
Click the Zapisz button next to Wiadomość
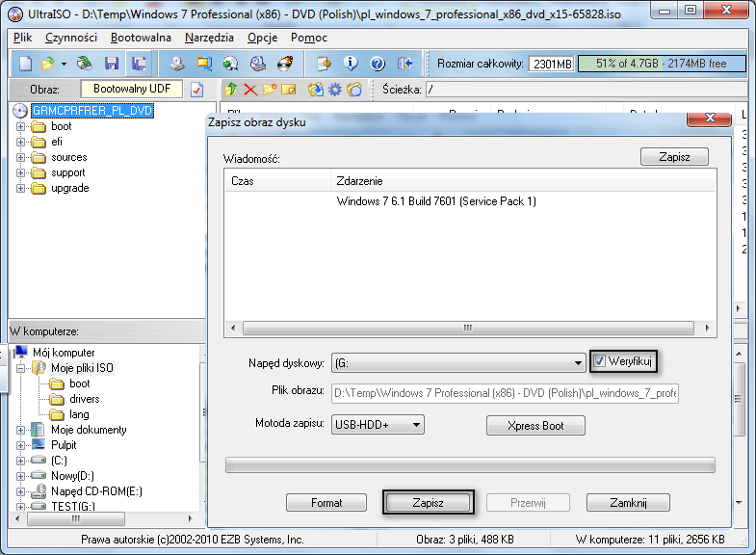[x=674, y=157]
